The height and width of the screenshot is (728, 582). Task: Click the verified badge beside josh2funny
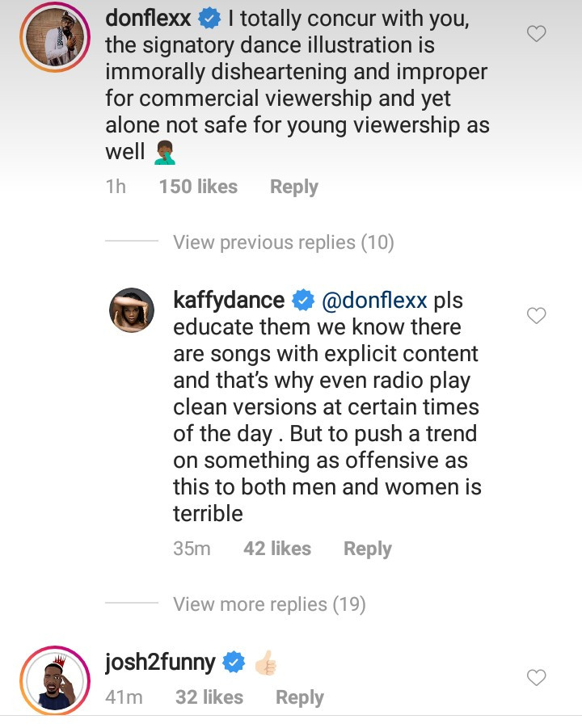234,663
